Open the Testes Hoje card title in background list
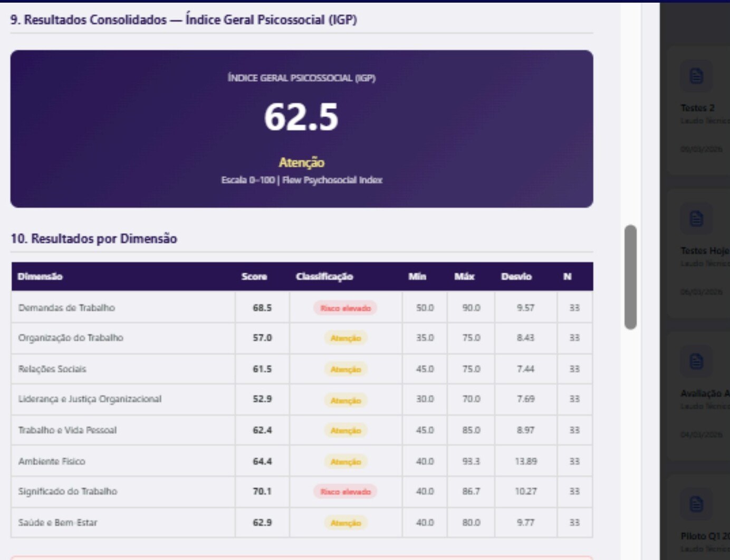This screenshot has width=730, height=560. (705, 251)
